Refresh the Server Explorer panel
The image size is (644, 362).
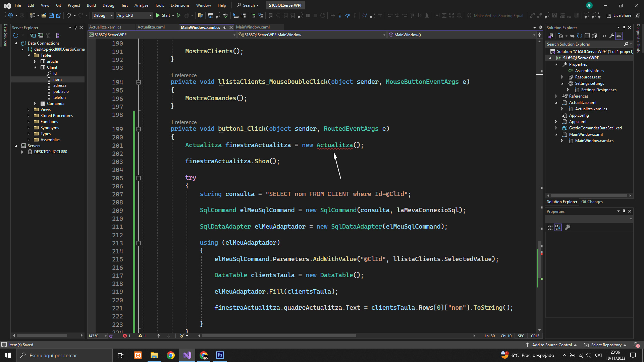(15, 36)
